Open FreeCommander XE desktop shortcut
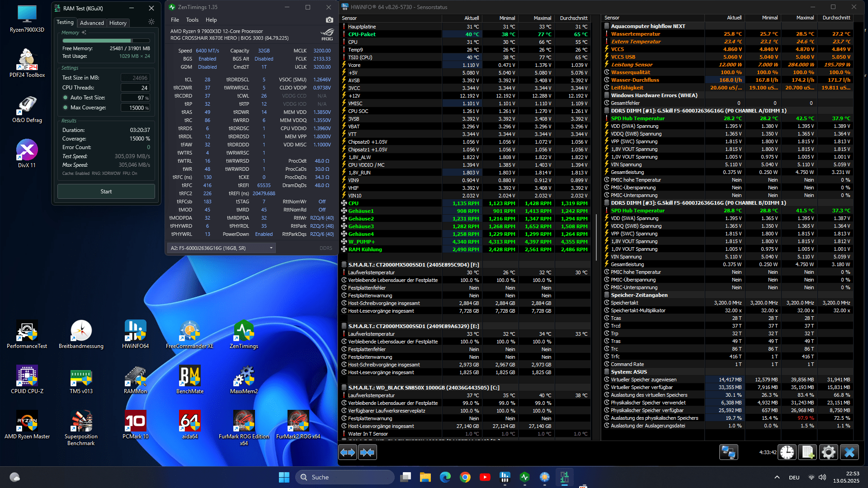The height and width of the screenshot is (488, 868). pos(190,334)
